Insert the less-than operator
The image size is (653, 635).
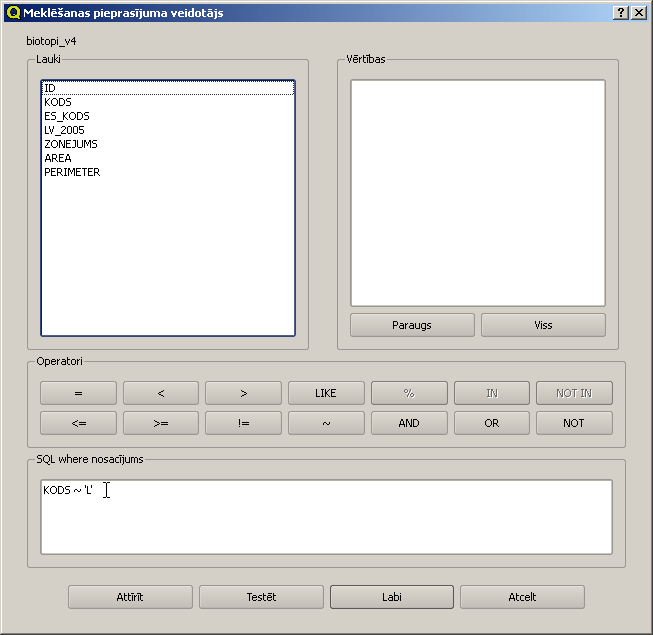point(161,393)
